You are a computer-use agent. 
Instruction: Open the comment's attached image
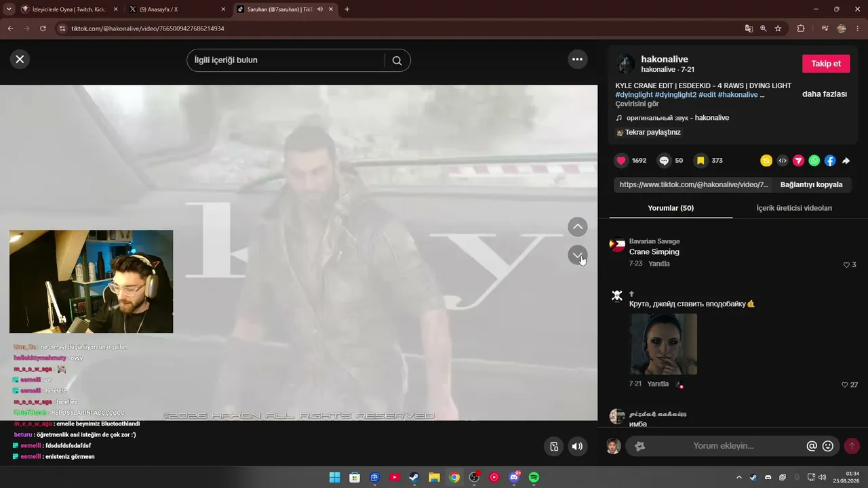click(x=663, y=344)
